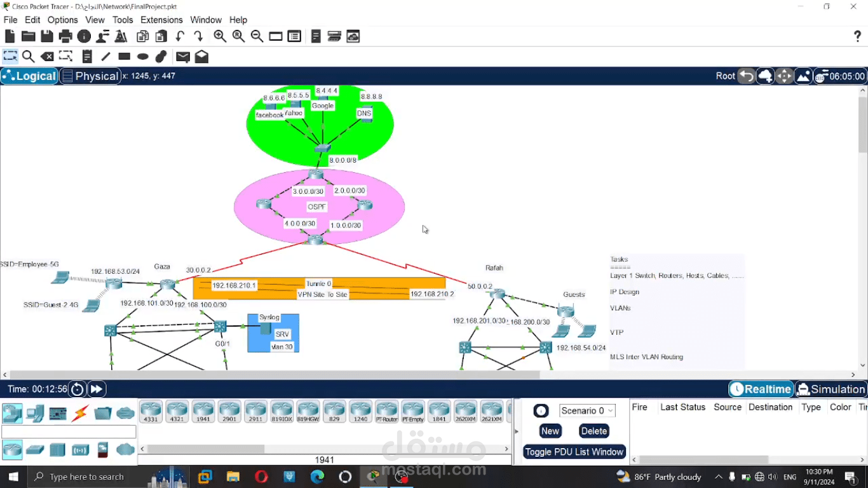Open the Drawing Palette rectangle icon
The height and width of the screenshot is (488, 868).
[276, 37]
